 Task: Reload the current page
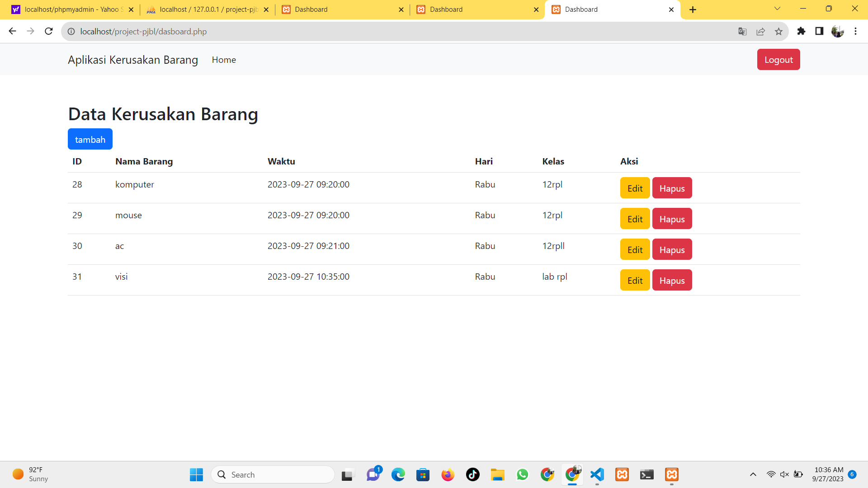pyautogui.click(x=49, y=31)
